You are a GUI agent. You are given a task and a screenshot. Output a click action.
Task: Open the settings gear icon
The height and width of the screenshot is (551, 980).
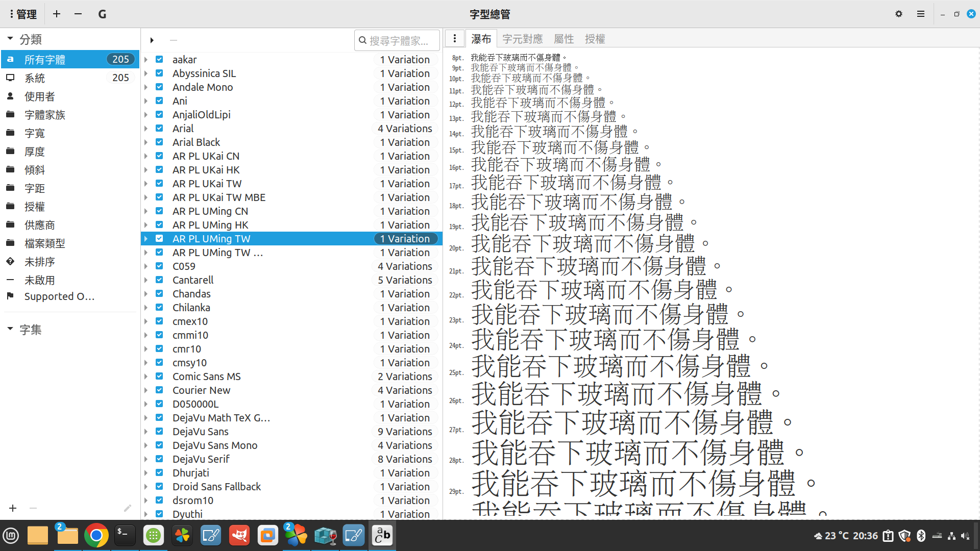coord(899,14)
